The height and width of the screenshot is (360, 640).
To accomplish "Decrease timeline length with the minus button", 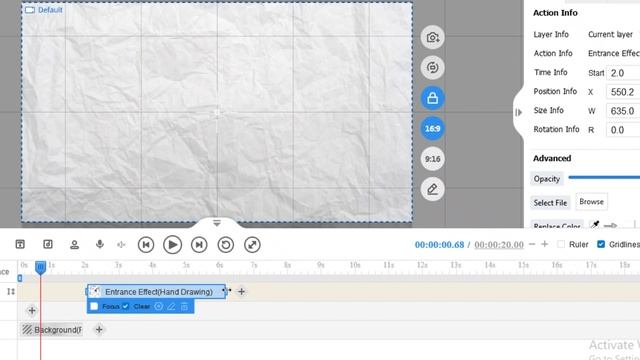I will [x=532, y=244].
